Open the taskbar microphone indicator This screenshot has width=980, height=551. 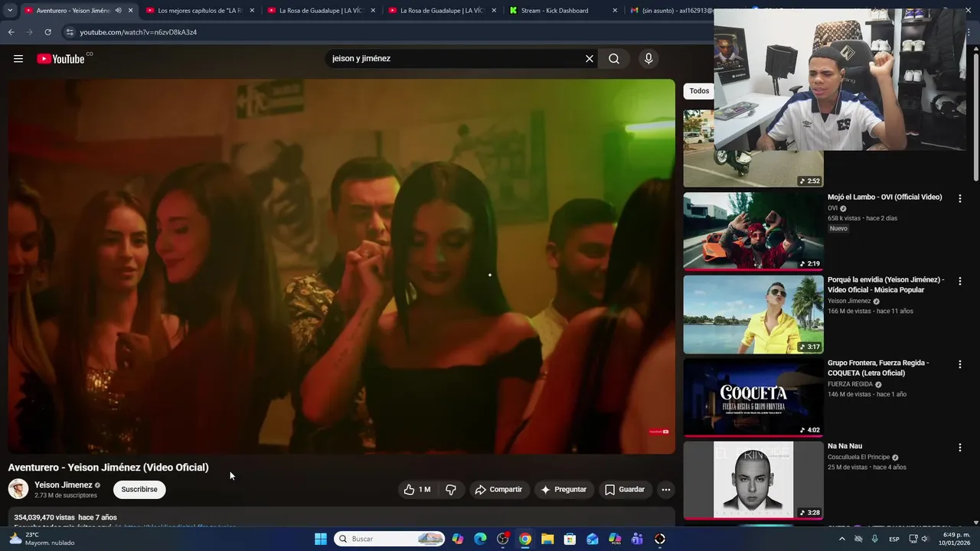point(874,539)
